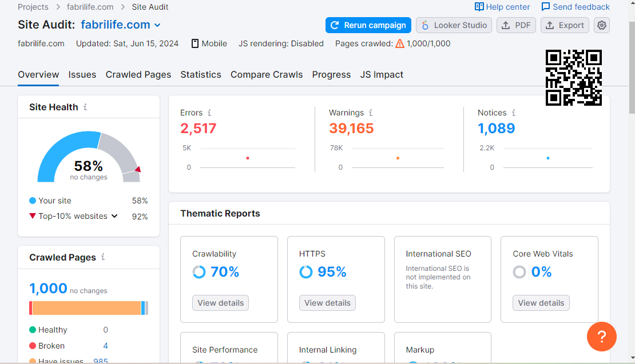Click Send feedback link
The image size is (635, 364).
pyautogui.click(x=576, y=7)
